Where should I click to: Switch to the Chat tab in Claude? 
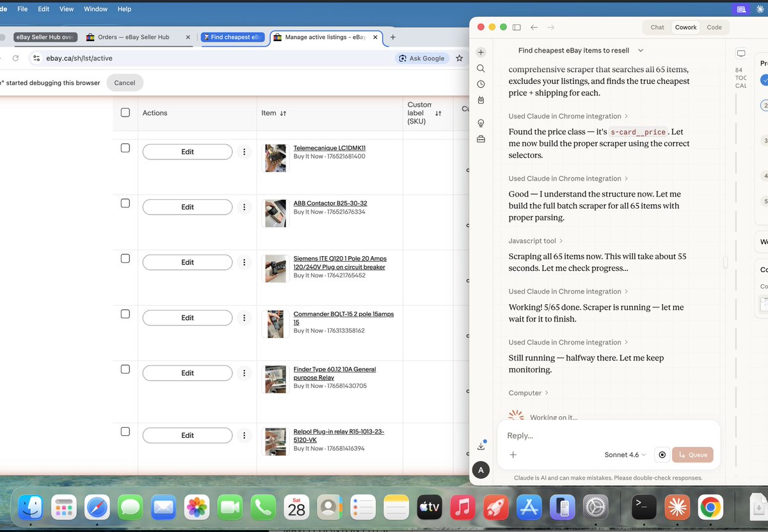coord(657,28)
